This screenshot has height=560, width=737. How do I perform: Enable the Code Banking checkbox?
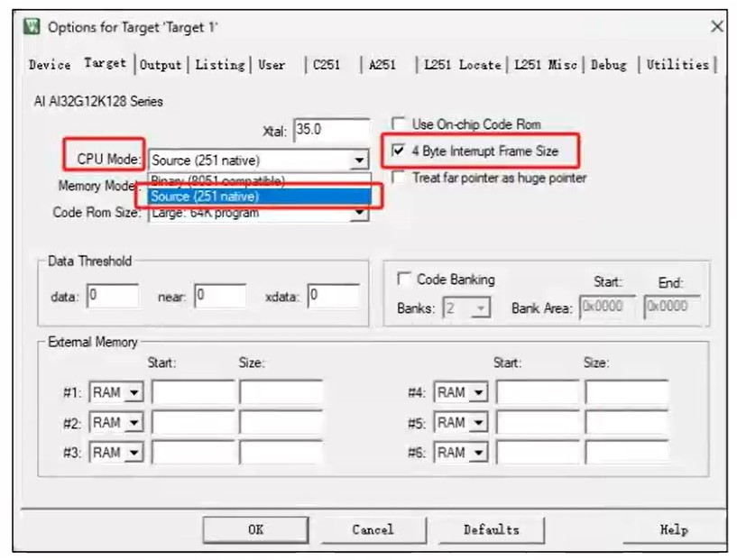(x=405, y=280)
